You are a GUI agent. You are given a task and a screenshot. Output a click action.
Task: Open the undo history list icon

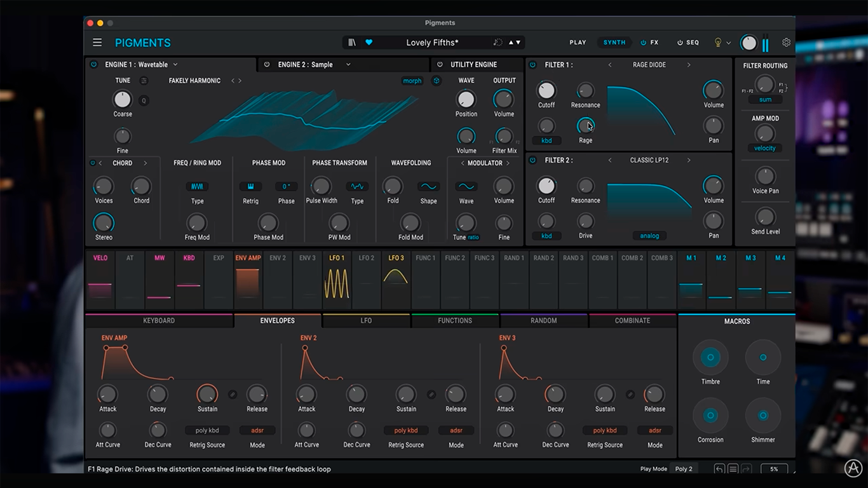click(x=733, y=469)
